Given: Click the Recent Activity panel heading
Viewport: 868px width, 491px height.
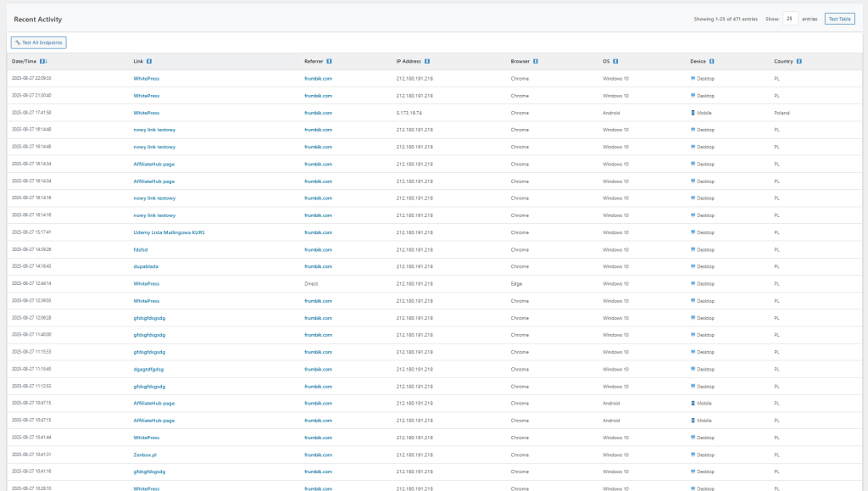Looking at the screenshot, I should click(38, 19).
